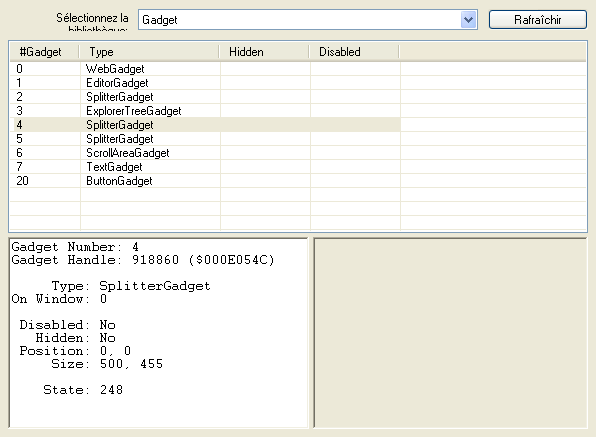Click the Gadget library combo box field

pyautogui.click(x=308, y=19)
